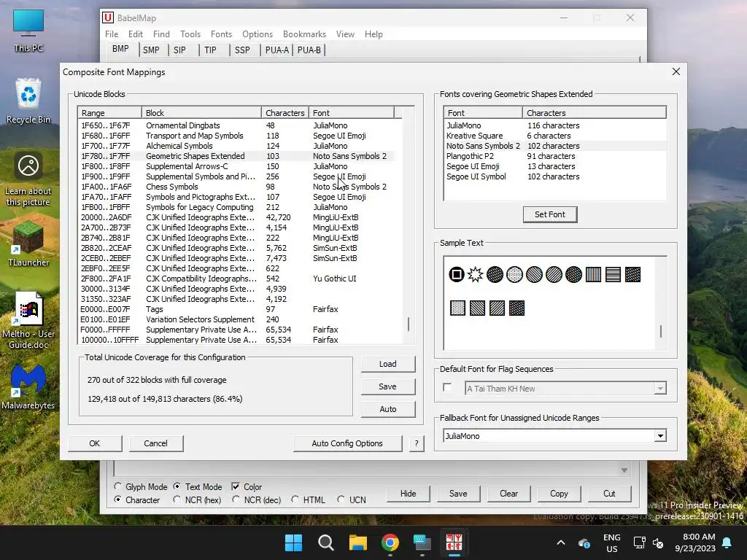Click the taskbar app icon next to Chrome

pos(422,542)
